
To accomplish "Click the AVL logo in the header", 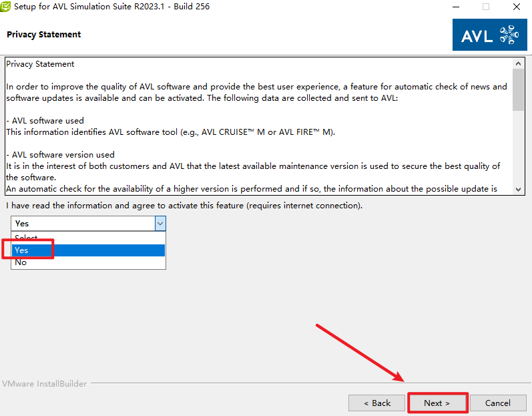I will (489, 35).
